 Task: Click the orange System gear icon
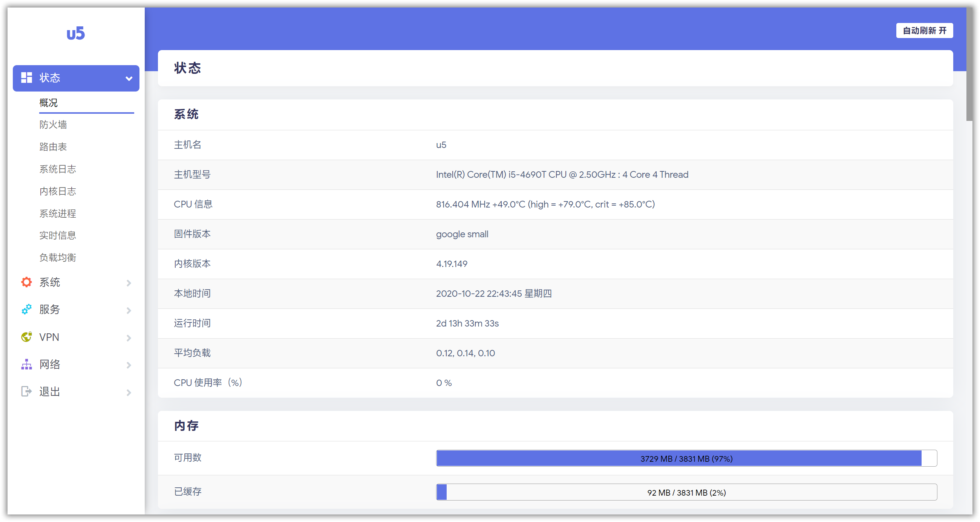[26, 282]
